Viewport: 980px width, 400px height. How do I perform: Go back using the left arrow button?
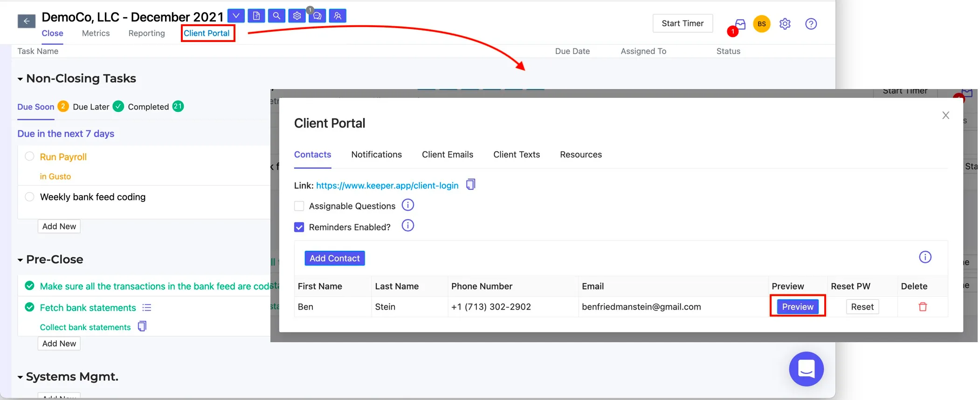click(x=27, y=21)
